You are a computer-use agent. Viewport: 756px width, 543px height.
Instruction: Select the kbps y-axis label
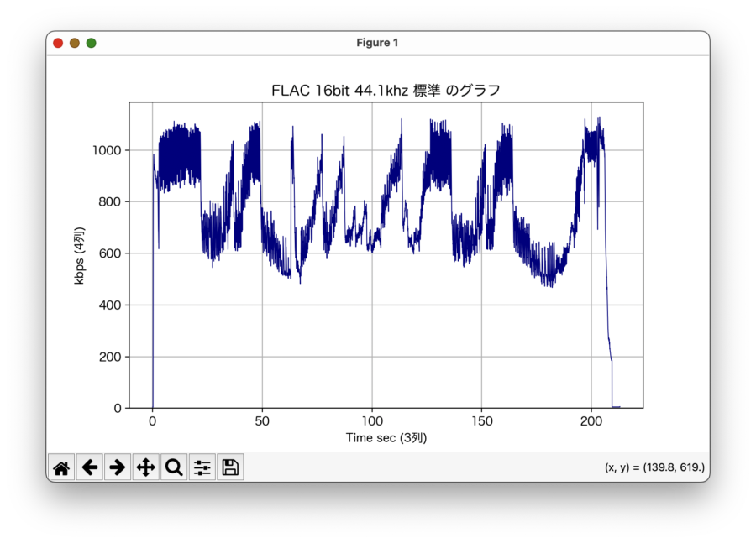(80, 255)
